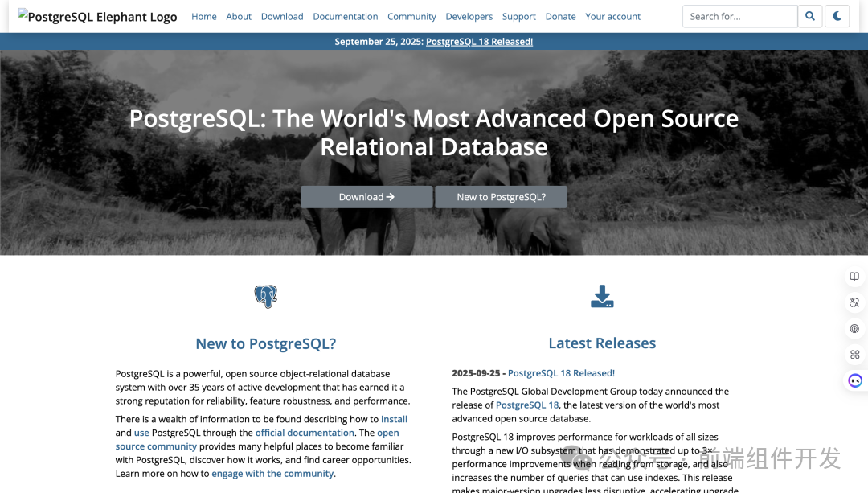
Task: Click the PostgreSQL 18 link in the release paragraph
Action: click(x=527, y=405)
